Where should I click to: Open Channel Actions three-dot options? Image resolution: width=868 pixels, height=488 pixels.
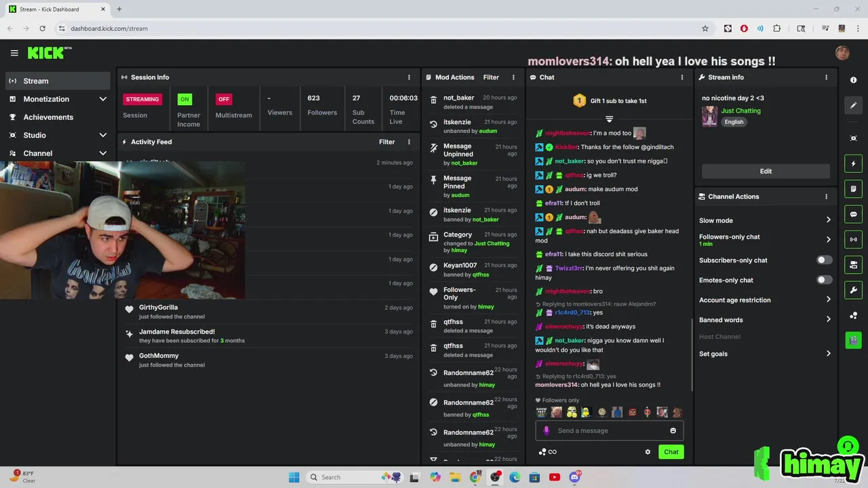(826, 197)
